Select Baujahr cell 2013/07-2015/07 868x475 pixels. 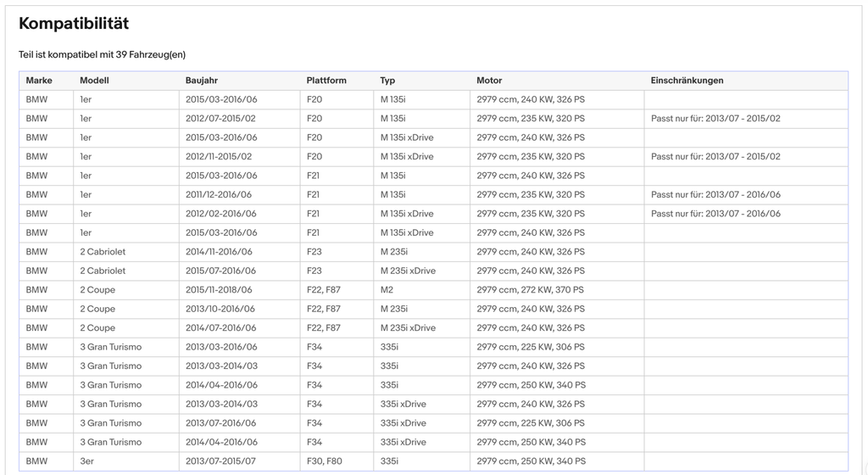220,461
